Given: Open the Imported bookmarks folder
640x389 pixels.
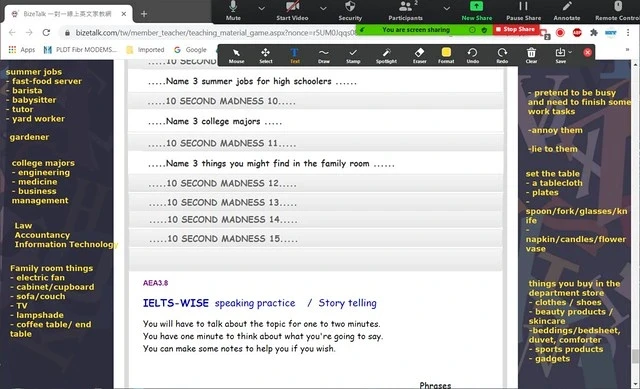Looking at the screenshot, I should click(x=146, y=50).
